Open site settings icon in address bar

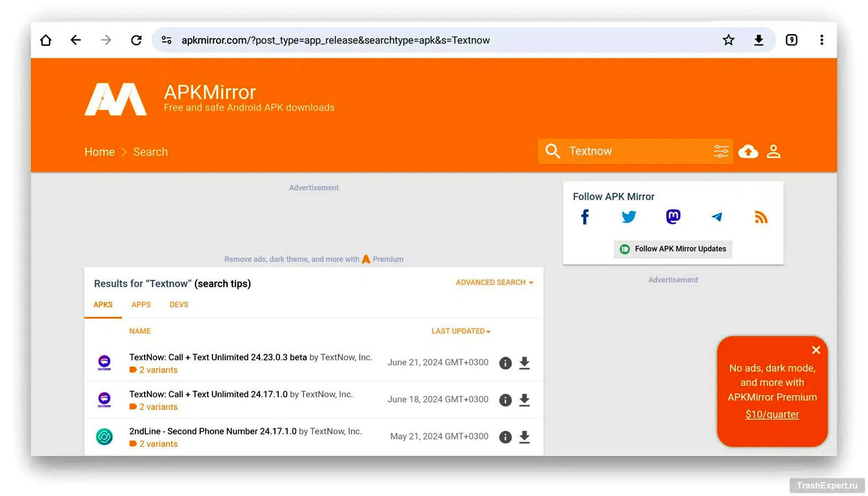pos(167,40)
